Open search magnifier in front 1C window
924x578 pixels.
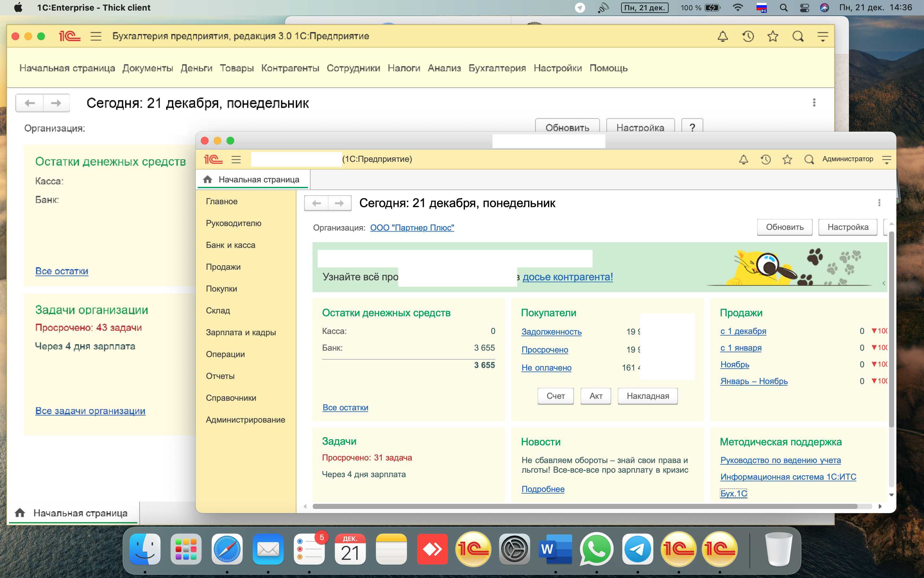tap(809, 159)
